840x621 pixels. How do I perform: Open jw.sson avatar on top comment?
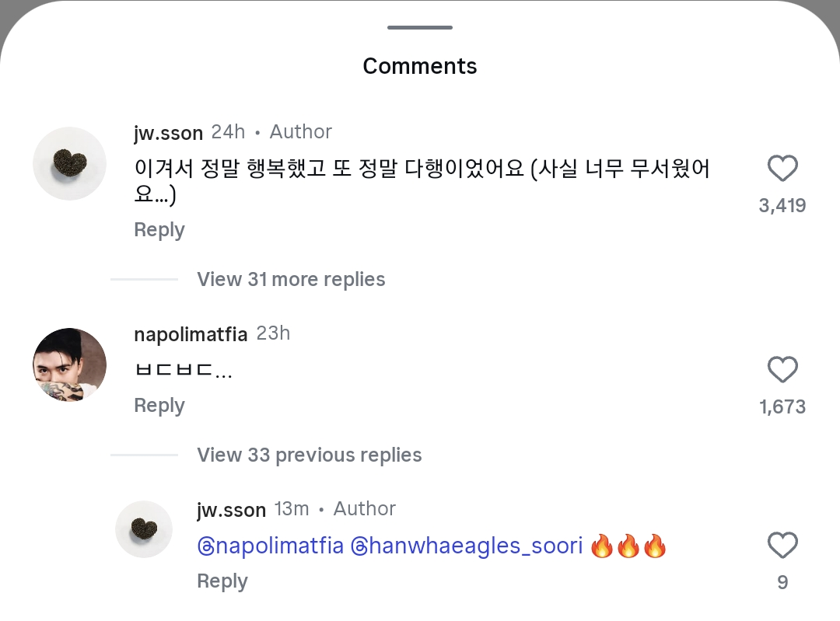coord(69,163)
